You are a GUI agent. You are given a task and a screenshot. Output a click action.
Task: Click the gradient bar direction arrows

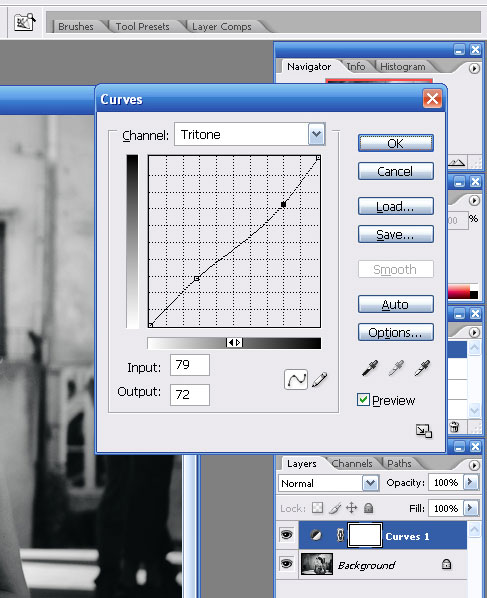234,342
